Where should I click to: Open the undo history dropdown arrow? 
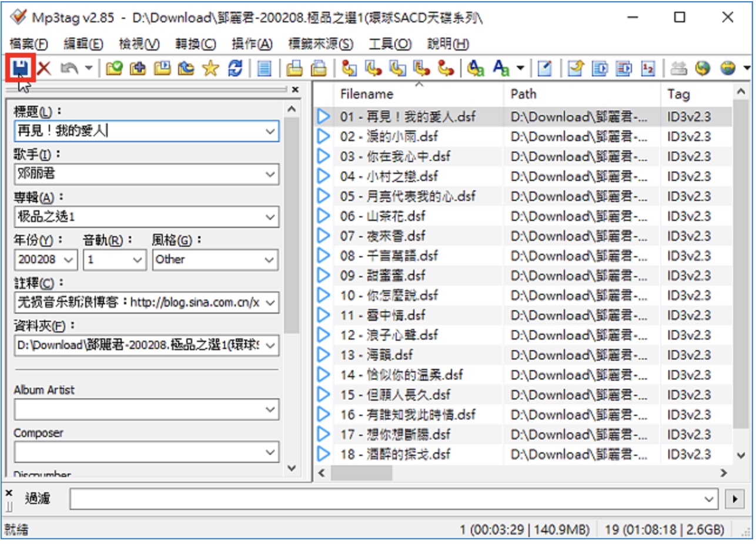click(x=88, y=68)
